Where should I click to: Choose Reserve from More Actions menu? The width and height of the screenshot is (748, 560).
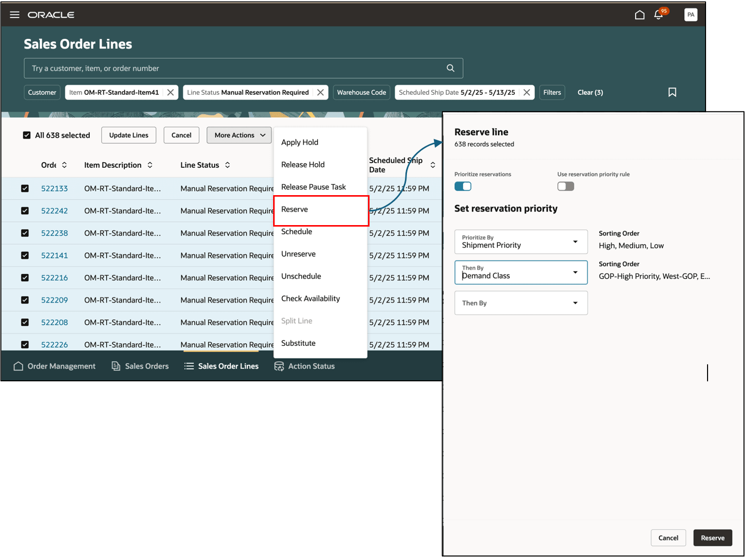click(x=321, y=210)
